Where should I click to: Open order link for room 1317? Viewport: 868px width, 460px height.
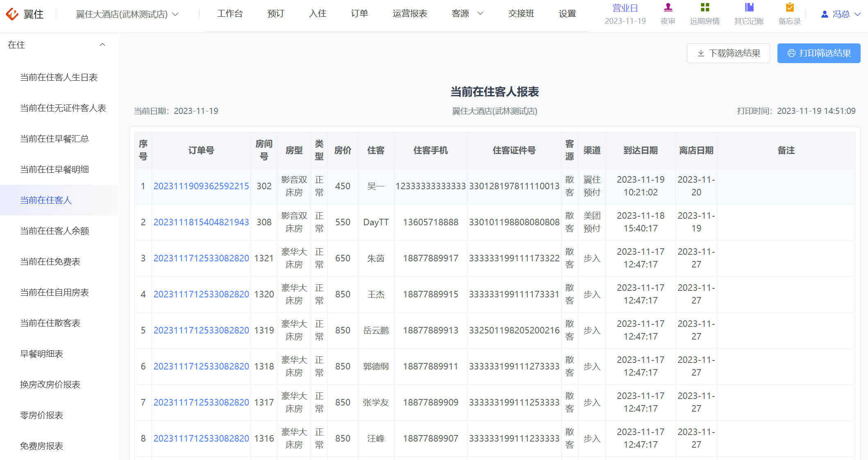201,403
